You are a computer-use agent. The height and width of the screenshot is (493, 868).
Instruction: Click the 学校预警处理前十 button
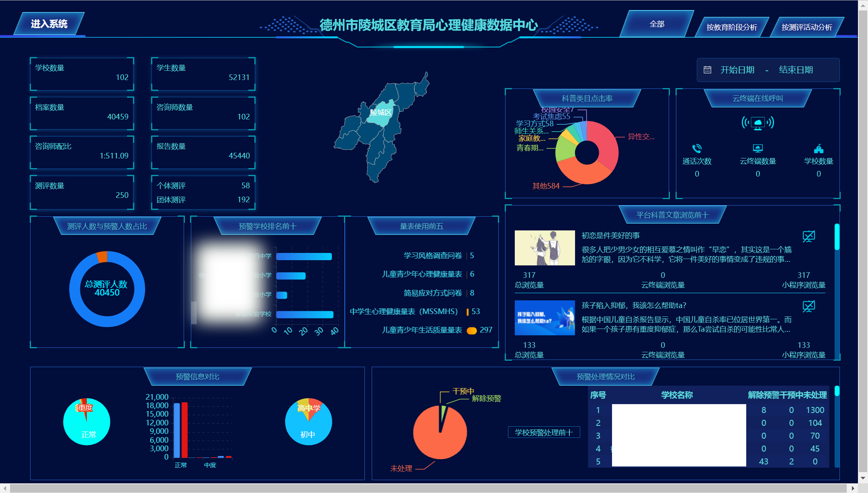tap(544, 432)
